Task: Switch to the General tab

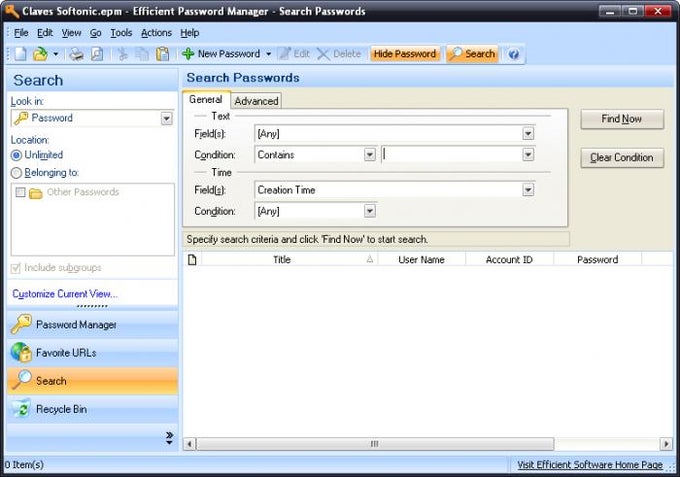Action: coord(206,100)
